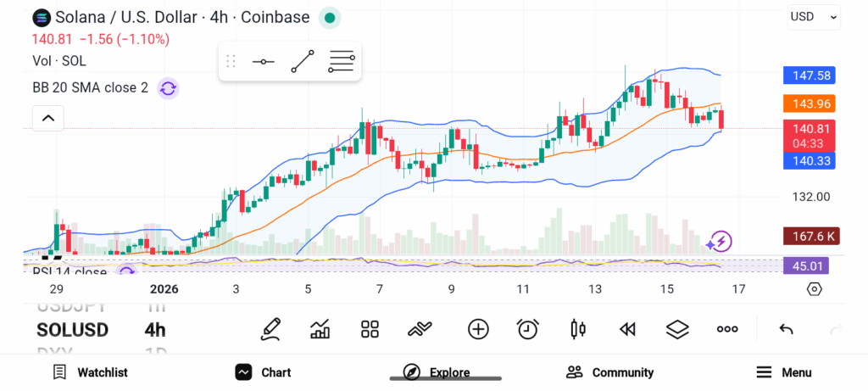Open the object tree layers icon
Image resolution: width=868 pixels, height=391 pixels.
coord(676,329)
